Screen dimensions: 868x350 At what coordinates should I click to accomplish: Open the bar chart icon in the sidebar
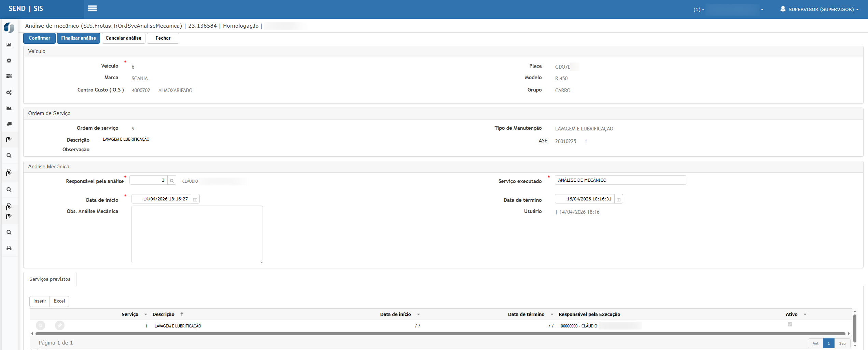point(9,45)
